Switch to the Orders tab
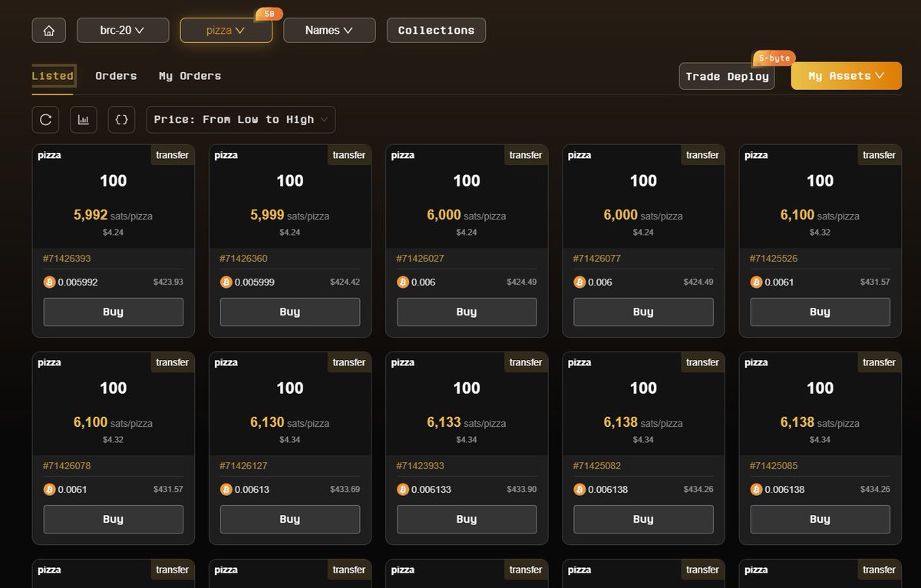921x588 pixels. (116, 76)
